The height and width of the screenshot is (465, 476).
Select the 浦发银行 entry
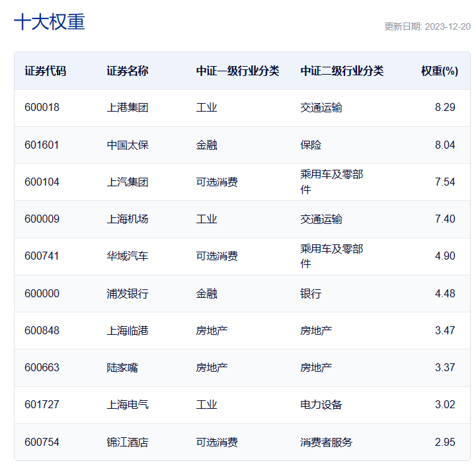(127, 293)
